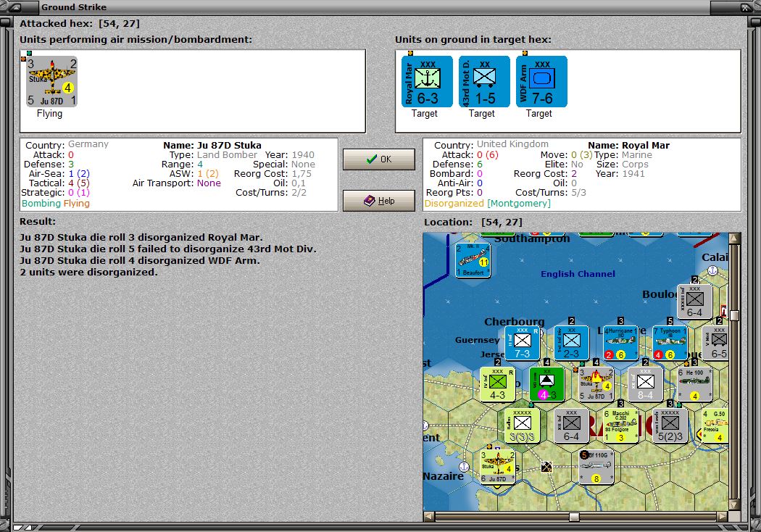Click the anchor port icon near Nazaire
The height and width of the screenshot is (532, 761).
point(465,467)
